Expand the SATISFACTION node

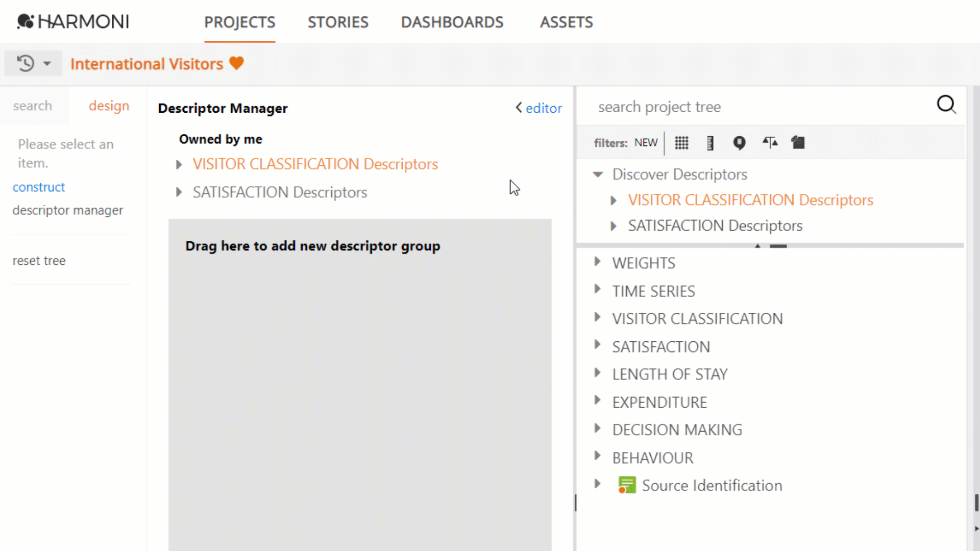pyautogui.click(x=597, y=345)
